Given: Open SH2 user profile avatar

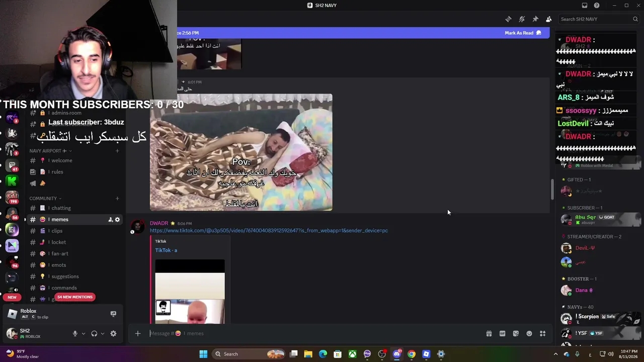Looking at the screenshot, I should (x=12, y=333).
